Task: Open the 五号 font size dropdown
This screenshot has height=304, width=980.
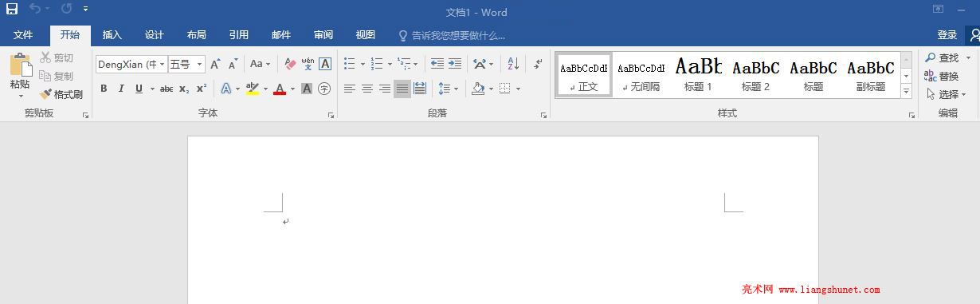Action: pos(199,64)
